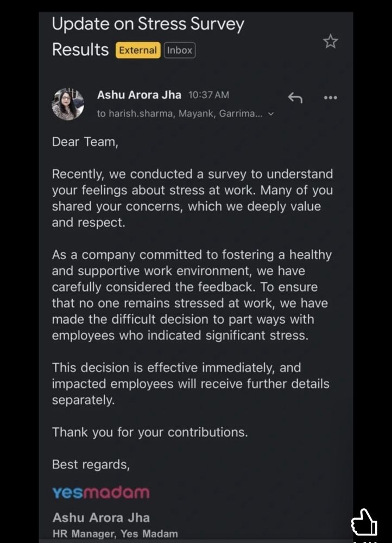Open the three-dot more options menu
Viewport: 392px width, 543px height.
pyautogui.click(x=330, y=98)
